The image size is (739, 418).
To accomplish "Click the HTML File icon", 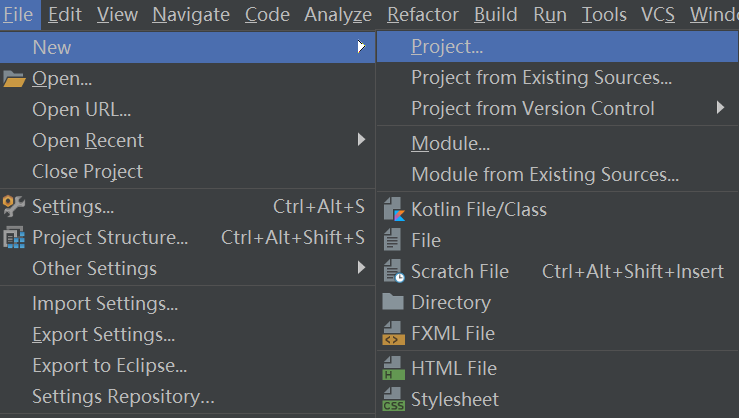I will 394,369.
